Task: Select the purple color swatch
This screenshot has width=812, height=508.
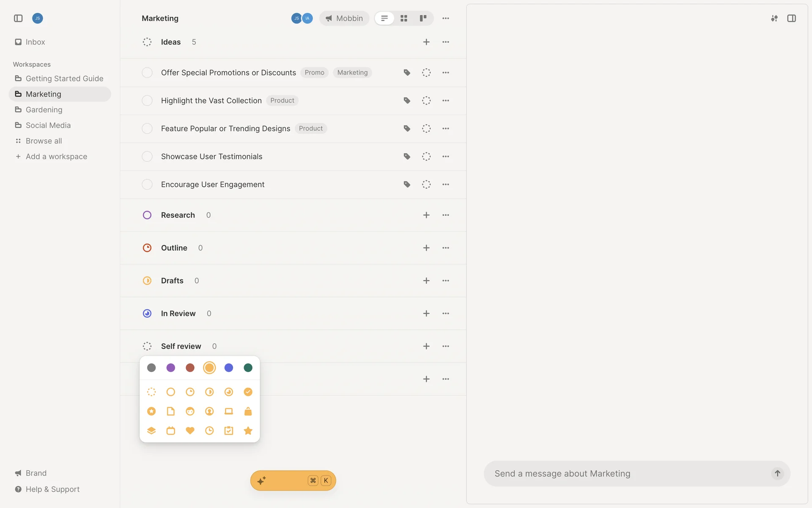Action: (171, 368)
